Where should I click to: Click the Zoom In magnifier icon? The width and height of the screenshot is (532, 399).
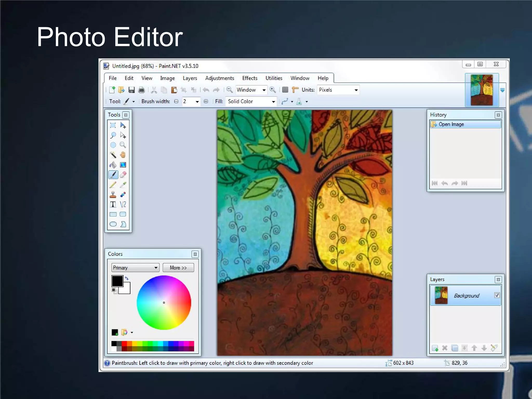[x=272, y=90]
